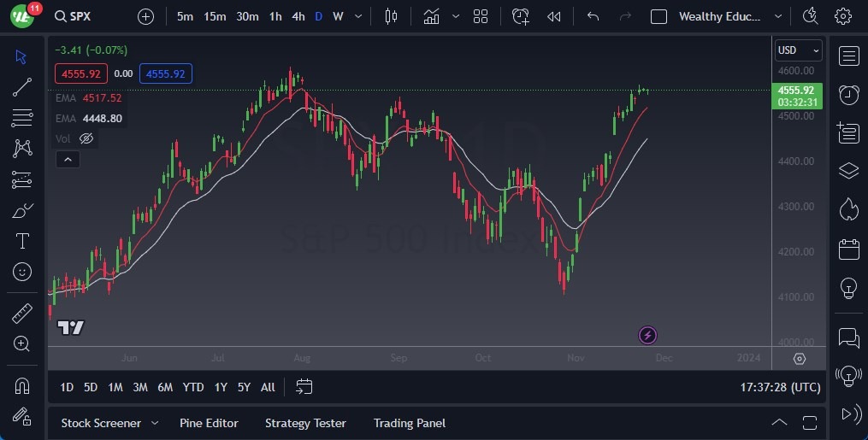Open the calendar panel icon
The height and width of the screenshot is (440, 868).
tap(848, 249)
